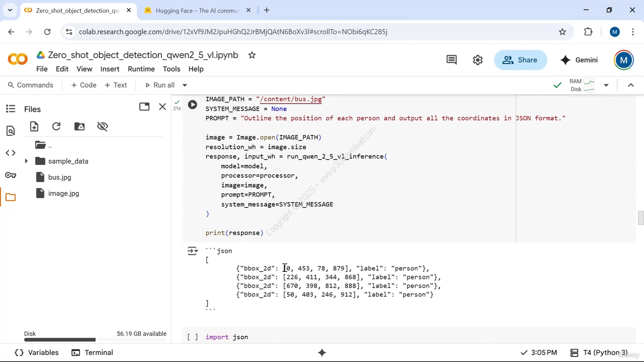Viewport: 644px width, 362px height.
Task: Click the Share button
Action: (x=520, y=60)
